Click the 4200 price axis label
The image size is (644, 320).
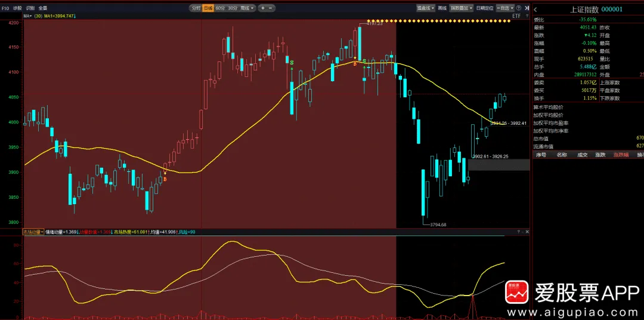[14, 23]
